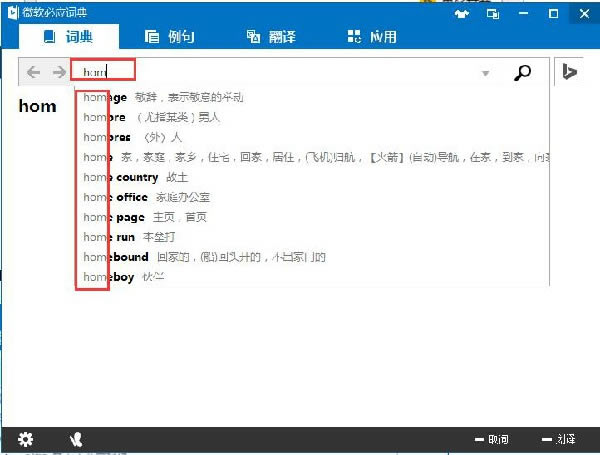
Task: Click the forward arrow navigation icon
Action: tap(59, 72)
